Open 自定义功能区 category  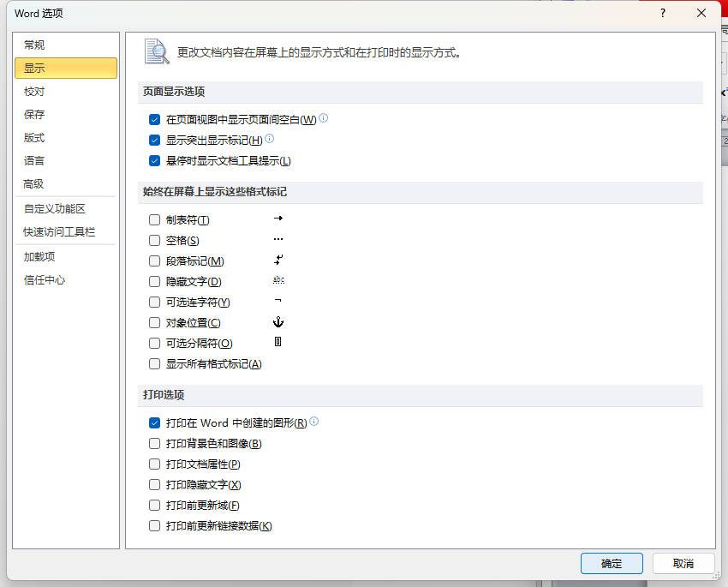[x=66, y=208]
